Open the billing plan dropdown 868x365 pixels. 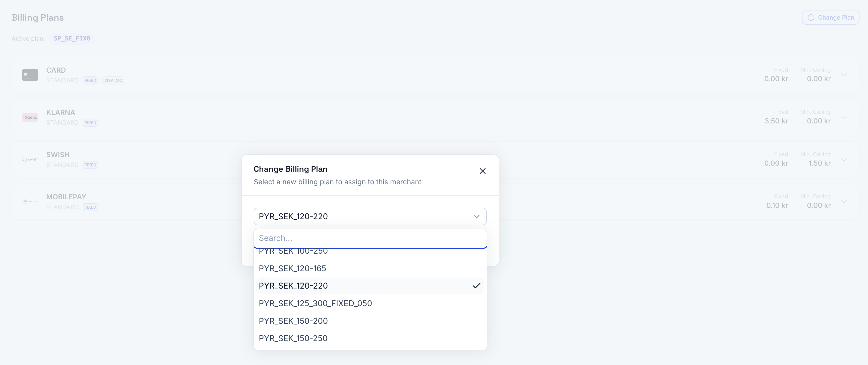pyautogui.click(x=370, y=216)
